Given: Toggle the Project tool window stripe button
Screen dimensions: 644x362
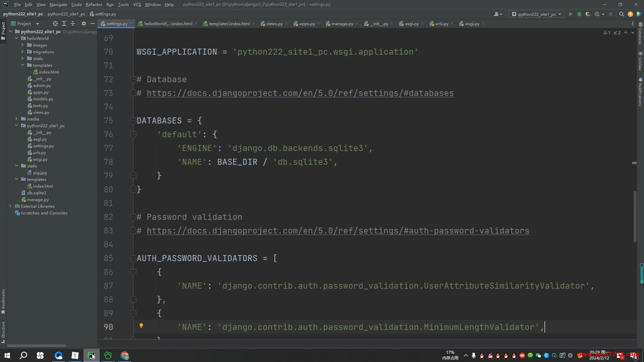Looking at the screenshot, I should point(3,30).
